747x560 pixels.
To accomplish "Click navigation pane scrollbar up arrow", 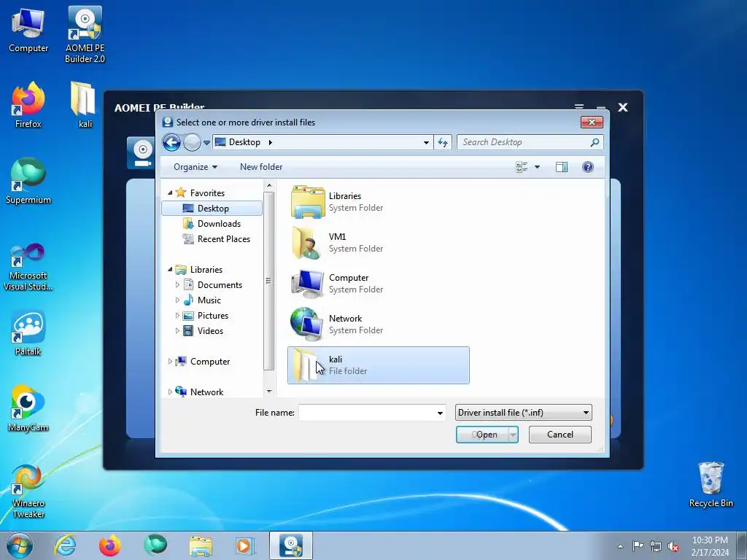I will pyautogui.click(x=269, y=185).
